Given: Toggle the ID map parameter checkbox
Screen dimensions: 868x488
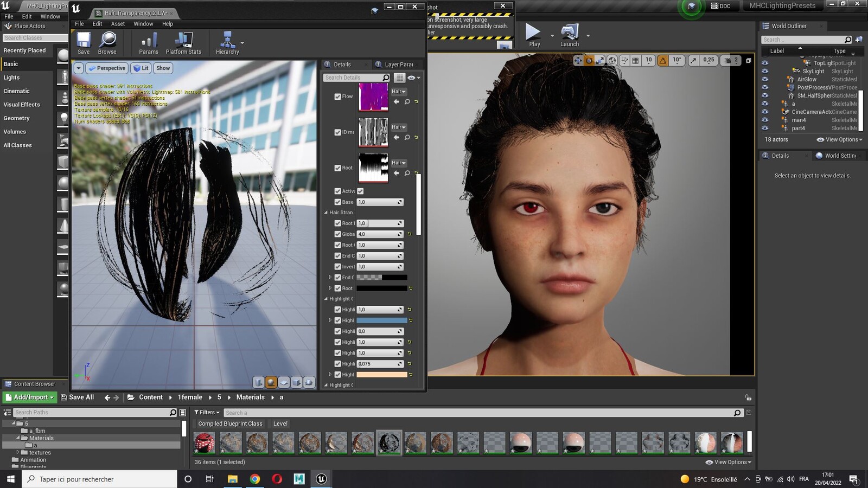Looking at the screenshot, I should [x=337, y=132].
